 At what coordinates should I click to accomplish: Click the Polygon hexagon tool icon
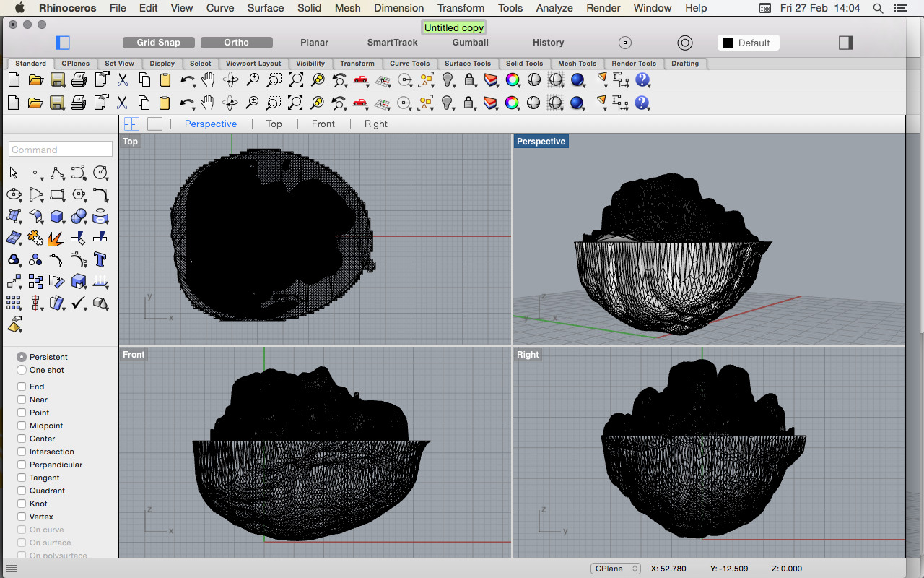point(79,195)
